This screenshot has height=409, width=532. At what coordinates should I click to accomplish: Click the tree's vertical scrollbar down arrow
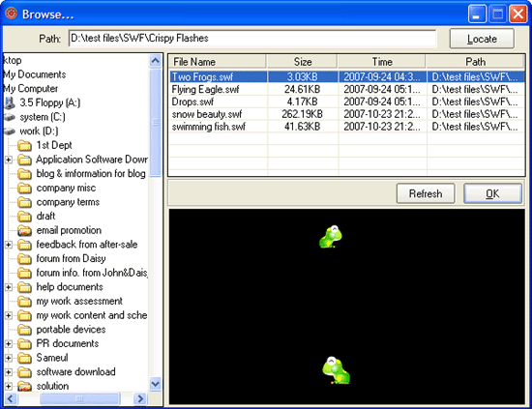[156, 384]
